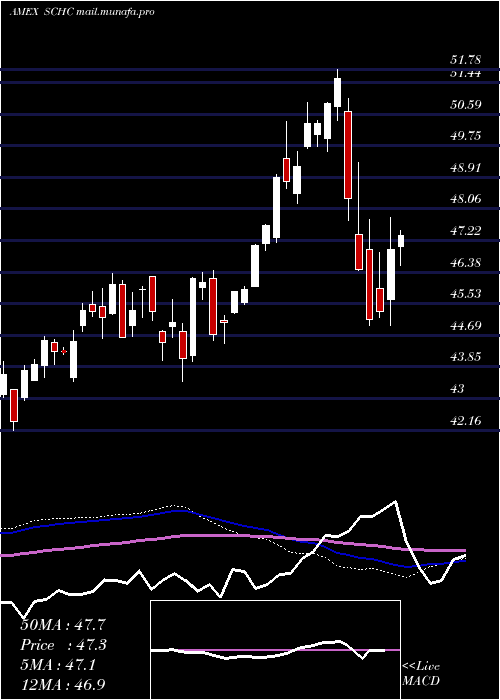
Task: Click the Price : 47.3 readout
Action: 64,645
